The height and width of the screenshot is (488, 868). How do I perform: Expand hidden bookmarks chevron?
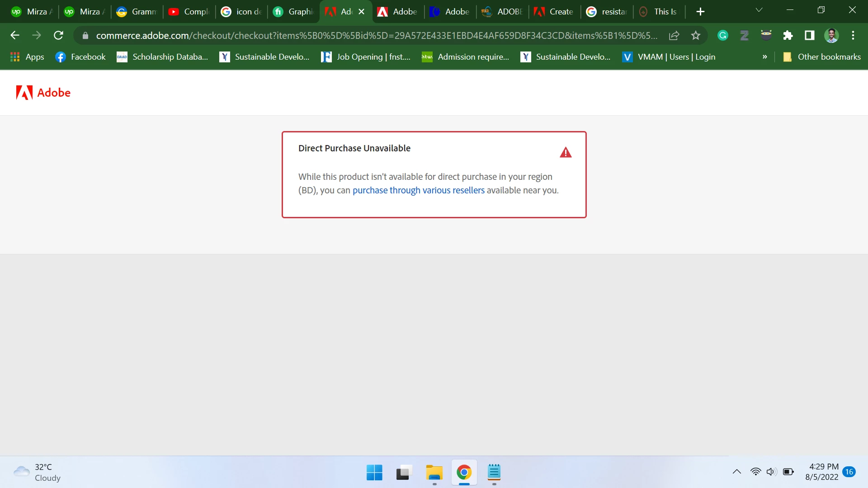[764, 57]
